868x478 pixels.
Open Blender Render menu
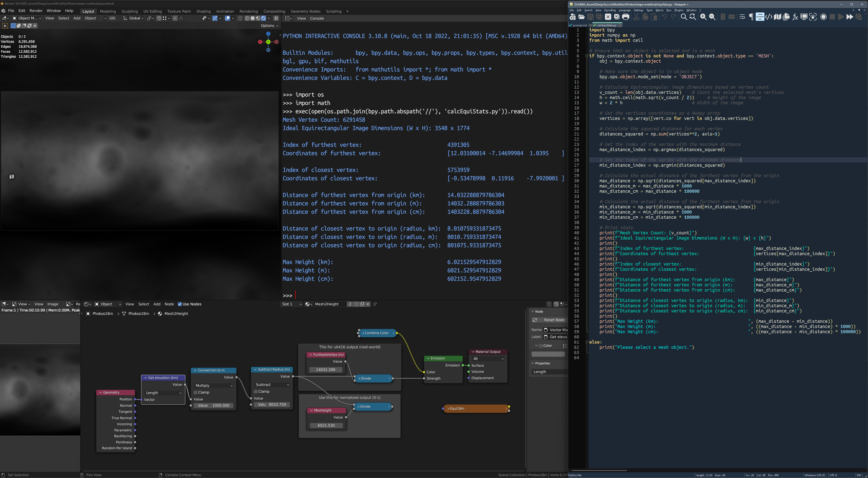click(36, 11)
